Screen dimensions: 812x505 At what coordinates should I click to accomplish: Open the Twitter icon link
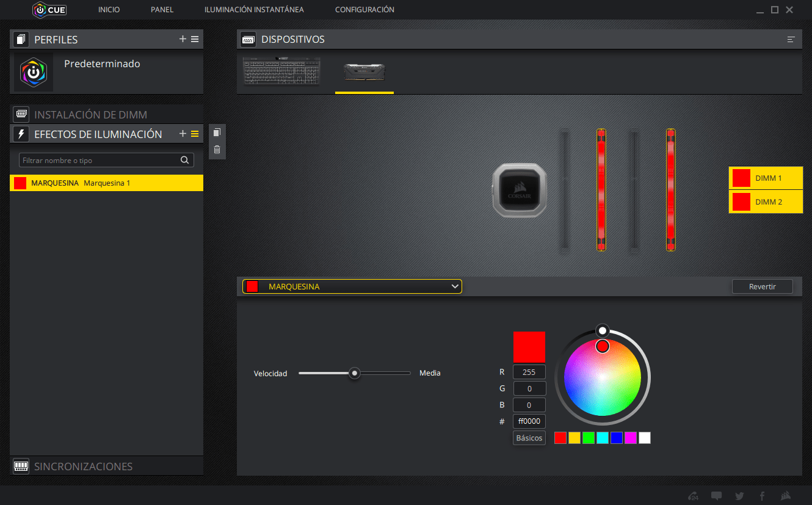tap(739, 496)
